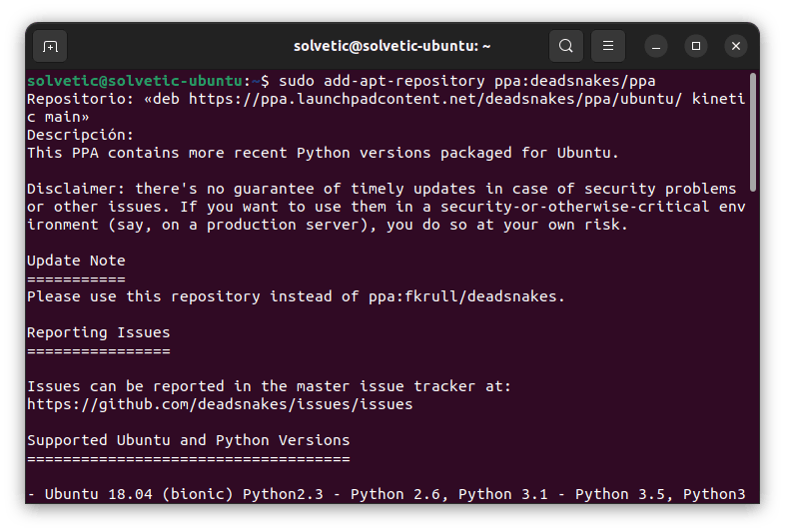The image size is (785, 532).
Task: Click the window title solvetic@solvetic-ubuntu
Action: pos(392,46)
